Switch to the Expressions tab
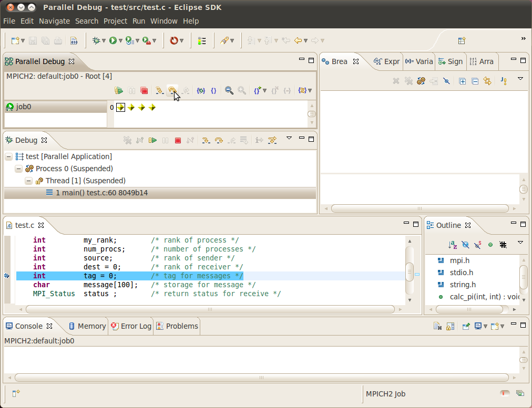 pyautogui.click(x=387, y=61)
